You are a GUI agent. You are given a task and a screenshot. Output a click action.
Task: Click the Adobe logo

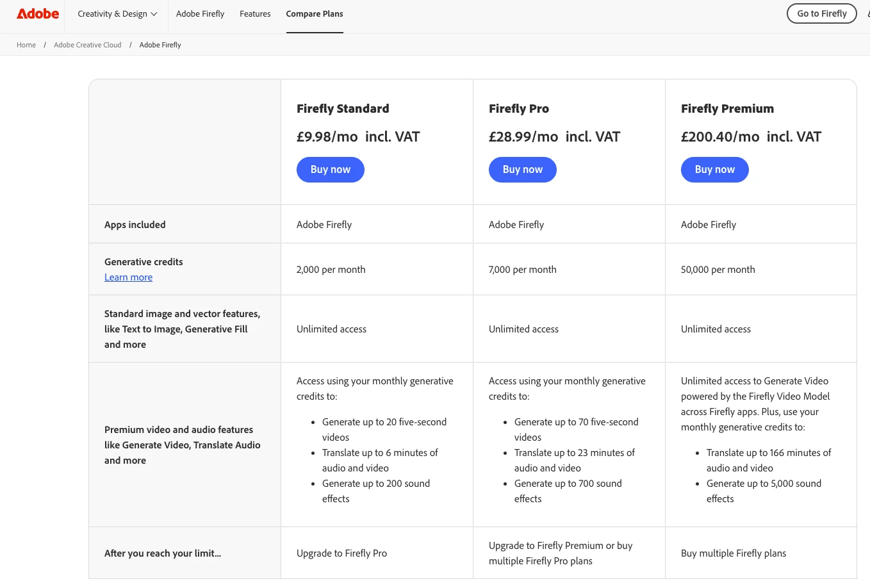[38, 13]
